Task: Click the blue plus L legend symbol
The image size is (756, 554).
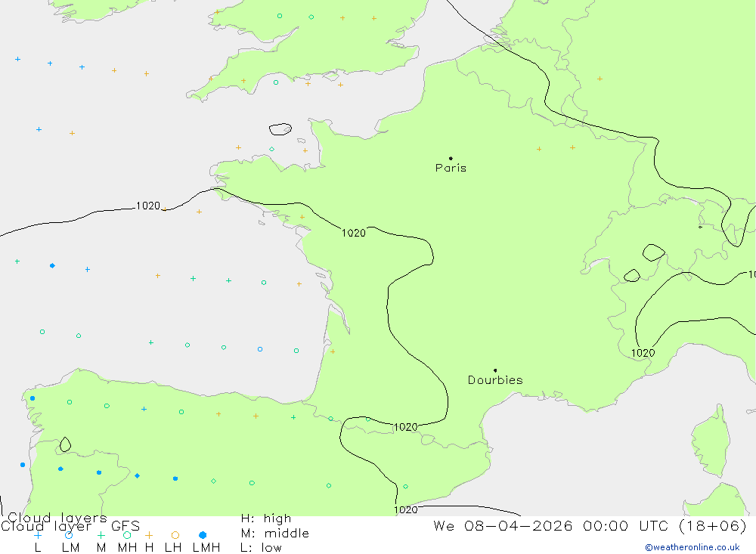Action: click(x=38, y=535)
